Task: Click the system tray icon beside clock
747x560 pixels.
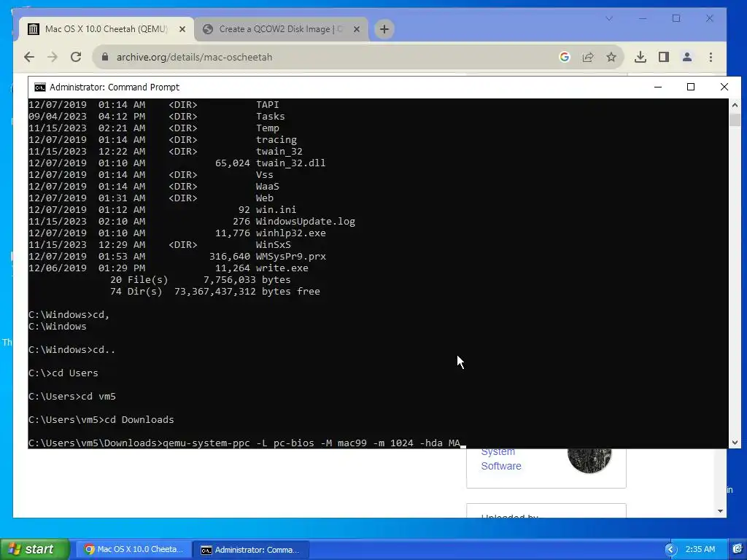Action: click(738, 549)
